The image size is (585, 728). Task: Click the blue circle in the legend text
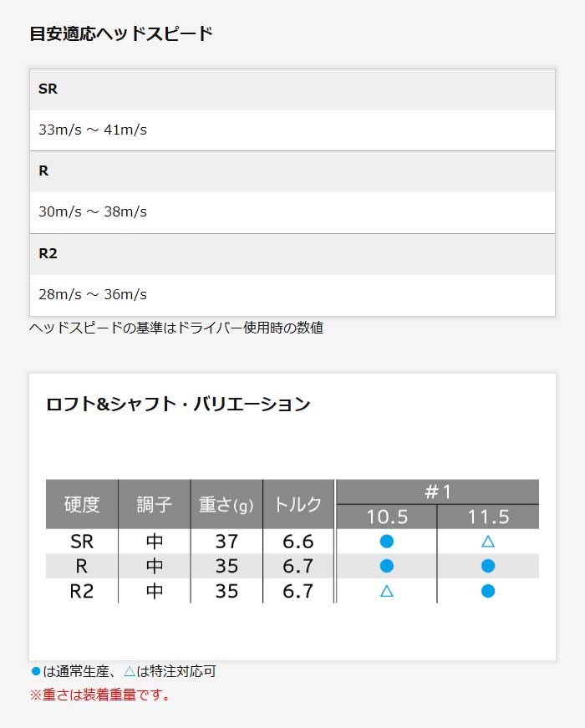pyautogui.click(x=35, y=671)
